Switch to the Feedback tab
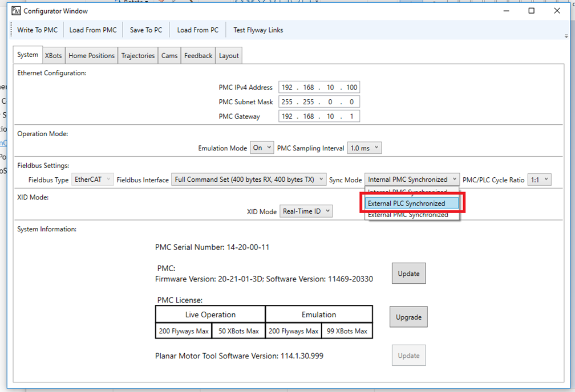Viewport: 575px width, 392px height. click(x=198, y=56)
